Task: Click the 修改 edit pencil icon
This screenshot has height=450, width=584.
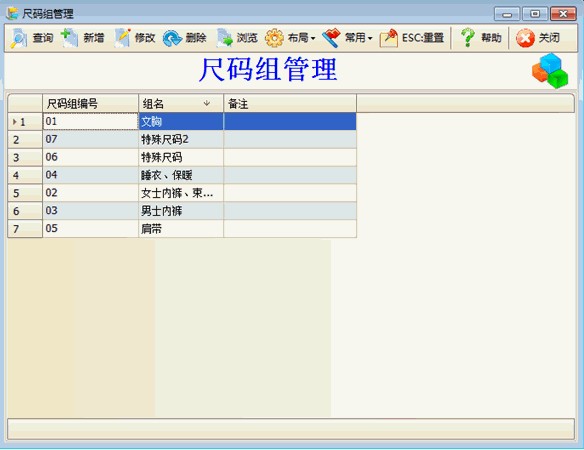Action: click(x=122, y=38)
